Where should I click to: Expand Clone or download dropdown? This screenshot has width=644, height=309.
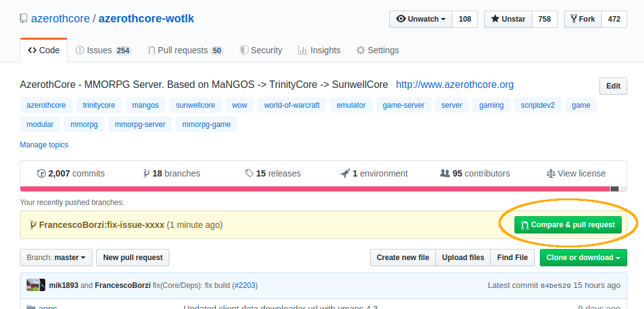point(583,258)
